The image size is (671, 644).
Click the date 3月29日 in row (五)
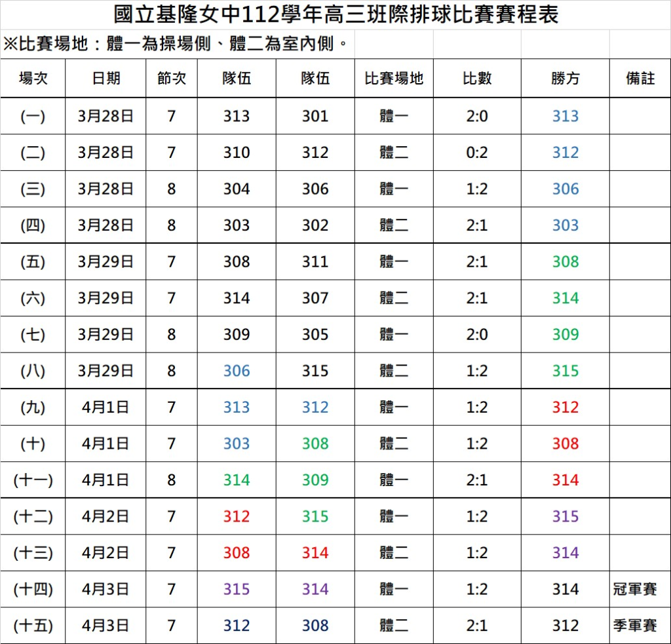pos(105,261)
